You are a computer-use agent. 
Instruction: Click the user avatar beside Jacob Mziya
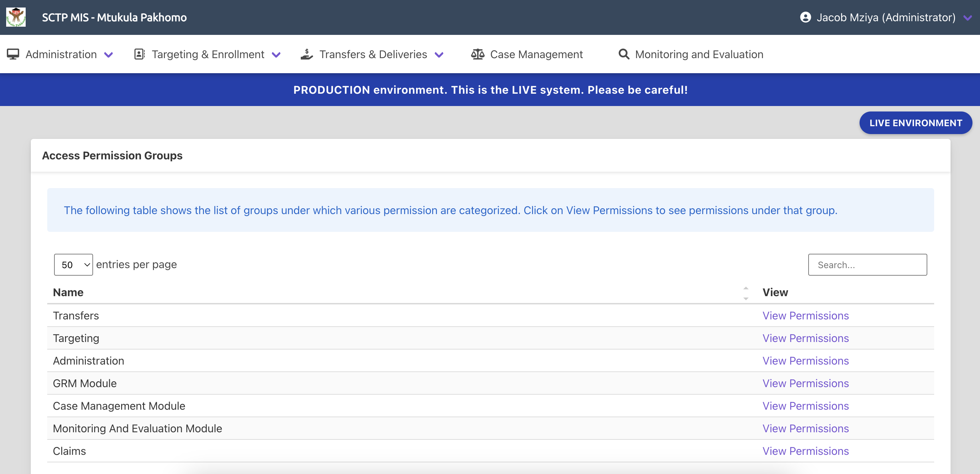[805, 17]
